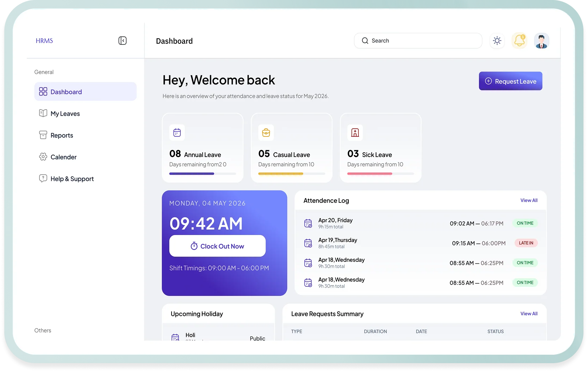Click the Holi holiday calendar icon
The height and width of the screenshot is (372, 588).
pos(175,337)
